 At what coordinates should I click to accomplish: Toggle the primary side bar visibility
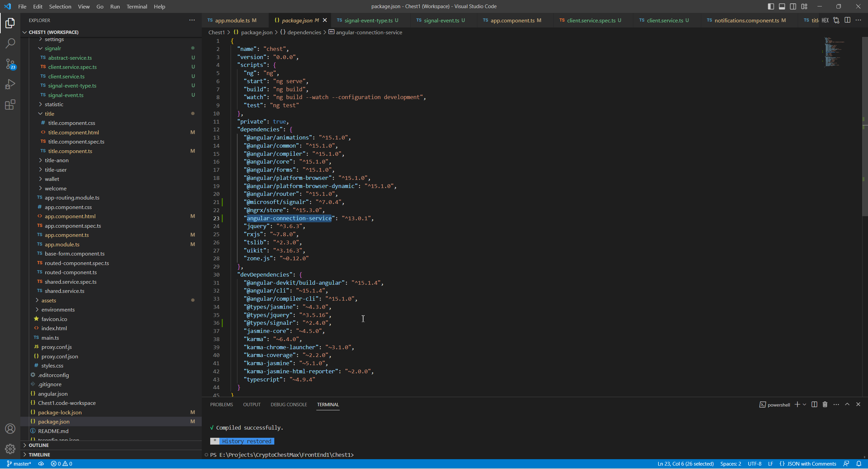click(771, 6)
